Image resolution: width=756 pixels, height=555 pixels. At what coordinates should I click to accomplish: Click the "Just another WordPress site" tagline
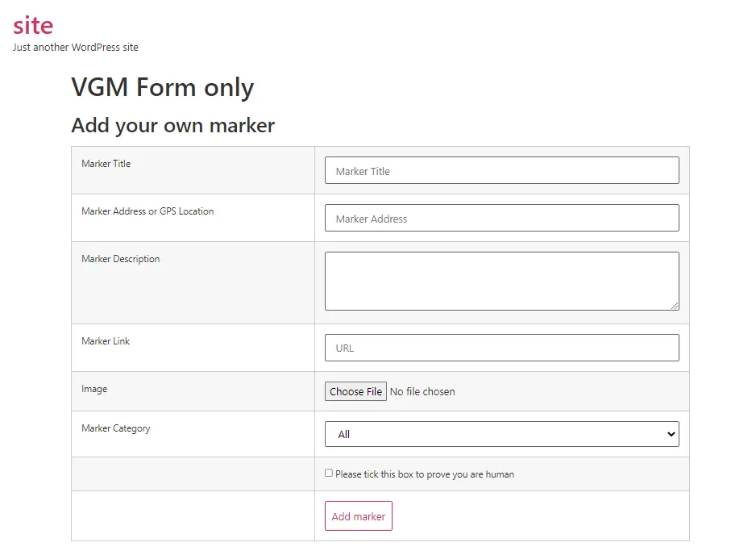pyautogui.click(x=76, y=48)
